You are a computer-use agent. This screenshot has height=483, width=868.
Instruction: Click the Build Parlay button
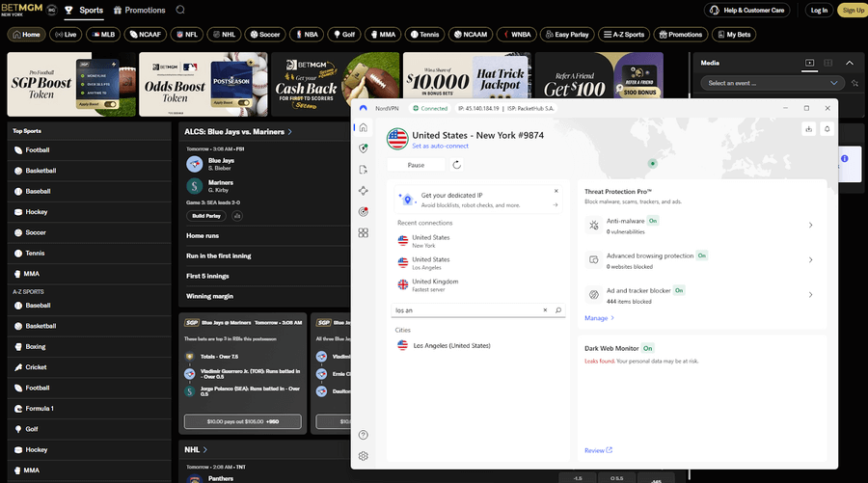[x=206, y=216]
